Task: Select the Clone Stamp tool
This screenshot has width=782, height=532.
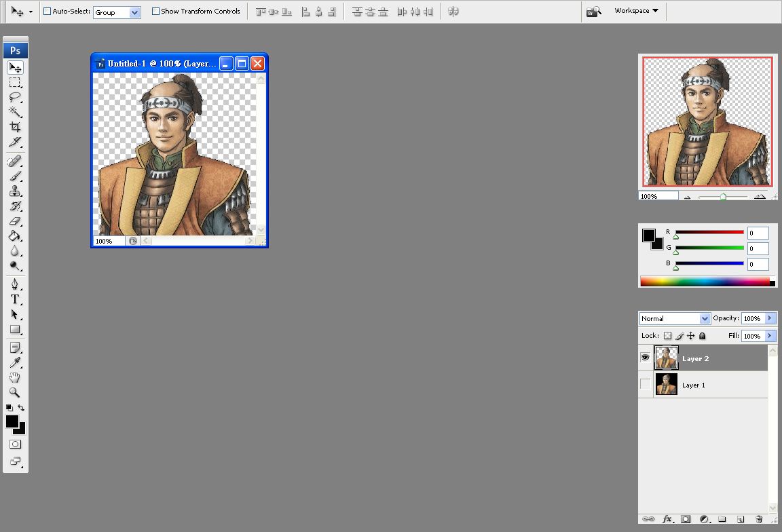Action: pyautogui.click(x=15, y=191)
